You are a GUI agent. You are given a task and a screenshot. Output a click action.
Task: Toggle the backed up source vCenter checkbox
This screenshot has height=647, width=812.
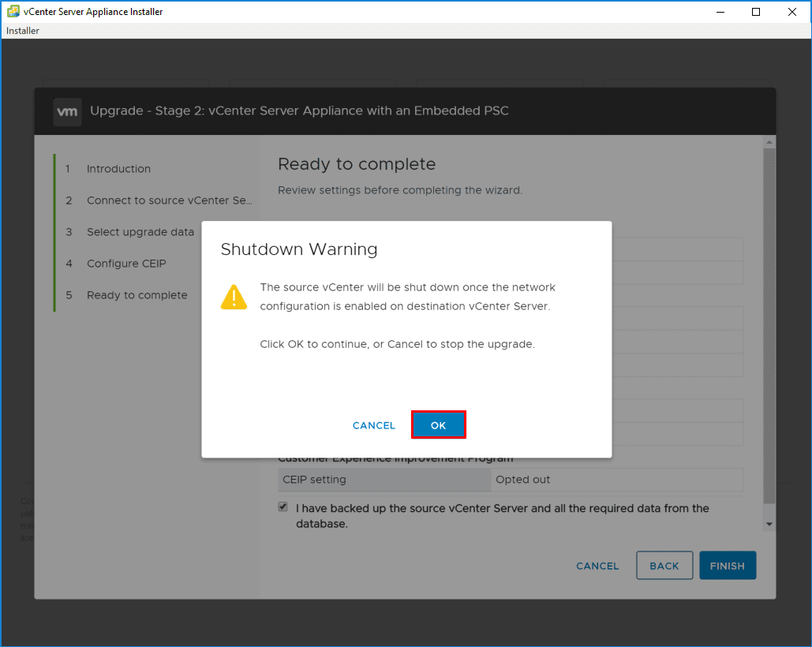pos(283,507)
